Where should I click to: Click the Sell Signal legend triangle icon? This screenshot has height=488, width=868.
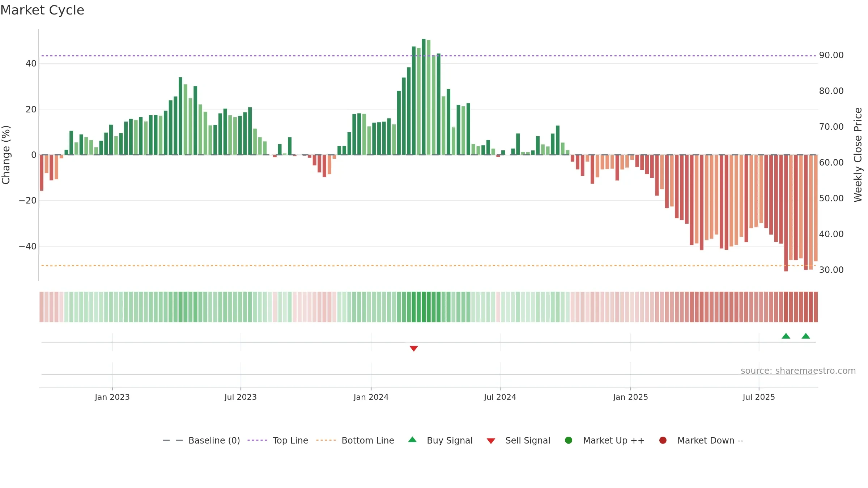(491, 441)
